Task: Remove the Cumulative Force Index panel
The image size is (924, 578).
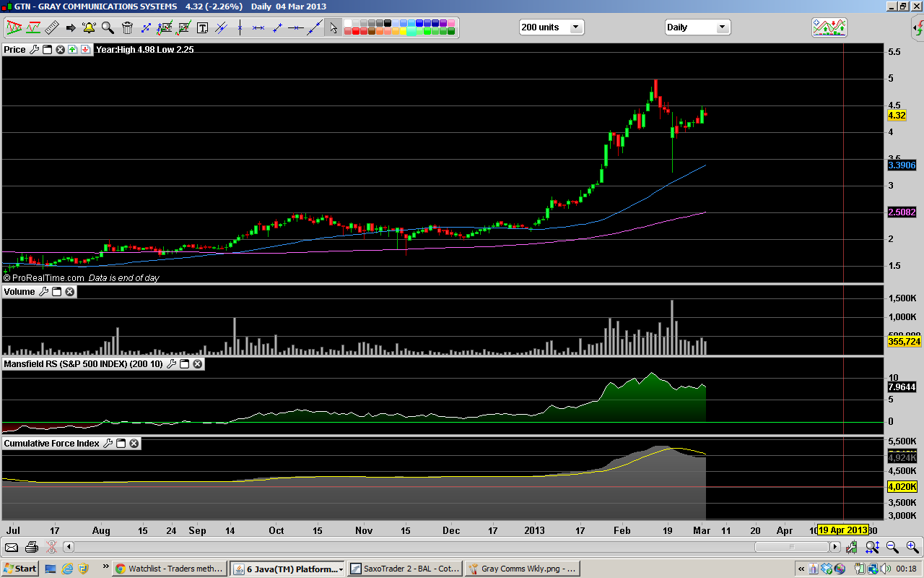Action: coord(134,444)
